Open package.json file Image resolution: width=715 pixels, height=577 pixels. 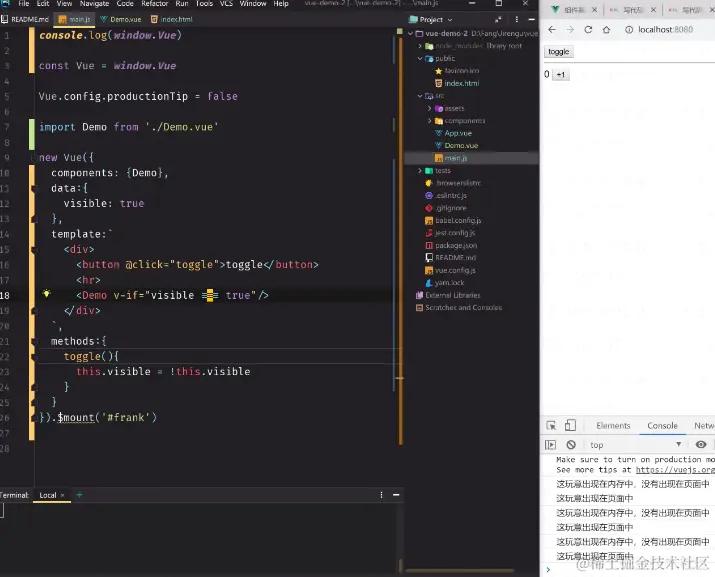click(x=451, y=245)
